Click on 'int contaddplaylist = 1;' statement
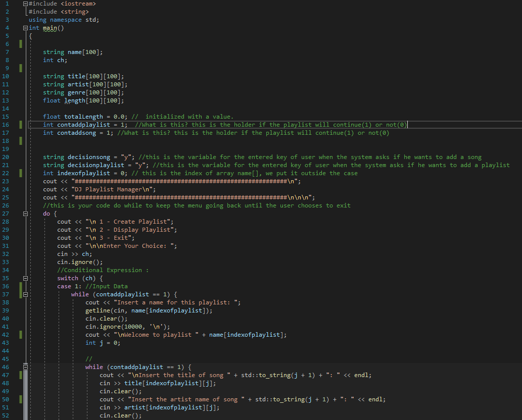This screenshot has width=522, height=420. click(85, 125)
